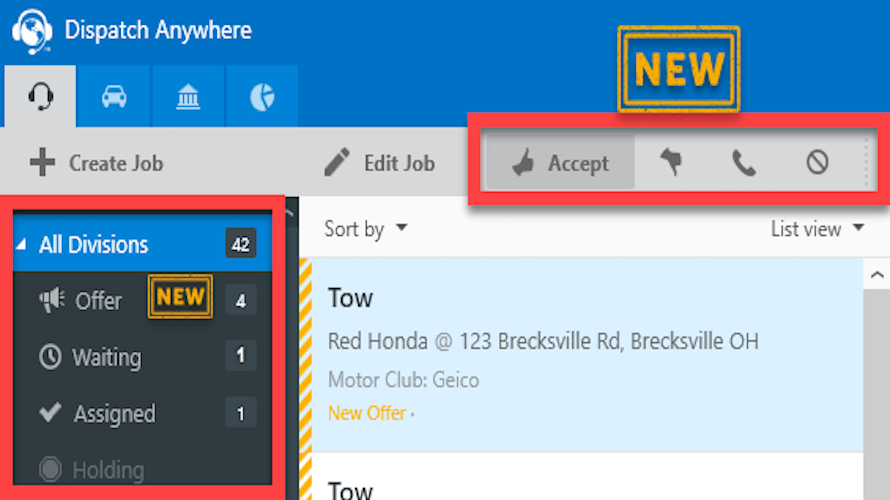
Task: Open the List view dropdown
Action: click(x=816, y=229)
